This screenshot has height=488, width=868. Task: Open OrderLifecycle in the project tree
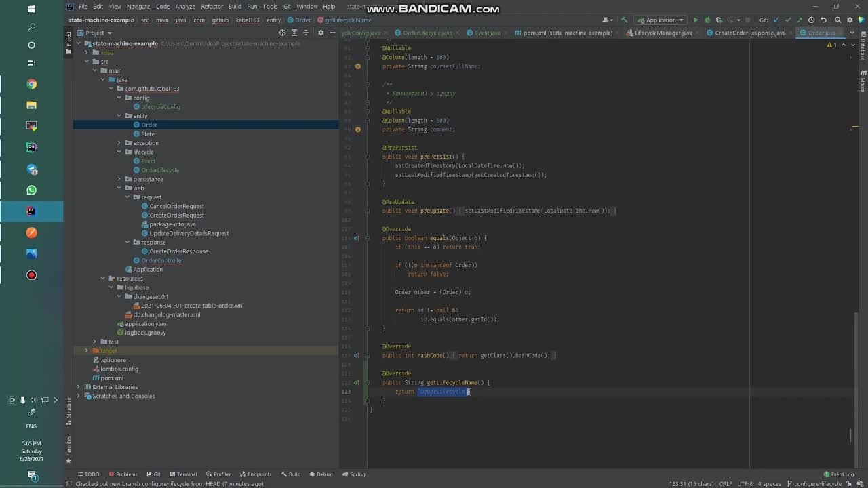[x=160, y=170]
